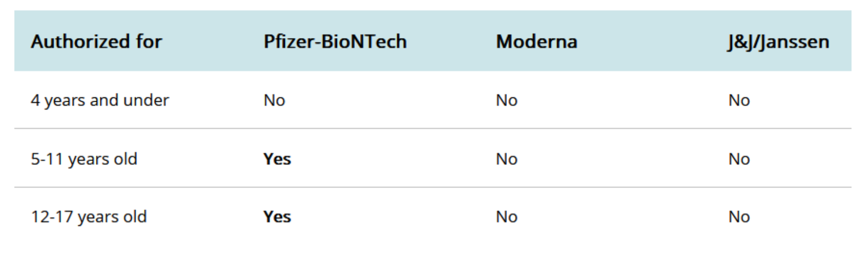Viewport: 868px width, 257px height.
Task: Click header bar space between Moderna and J&J/Janssen
Action: [x=652, y=41]
